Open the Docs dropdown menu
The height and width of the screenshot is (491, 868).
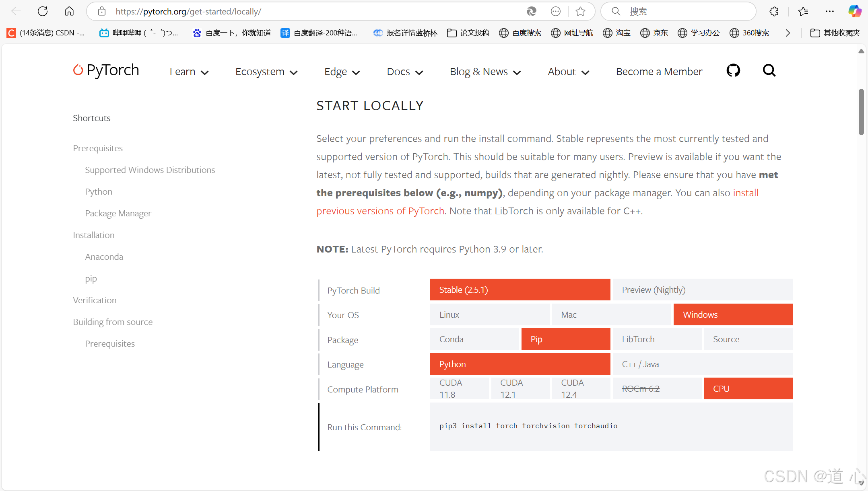point(405,72)
